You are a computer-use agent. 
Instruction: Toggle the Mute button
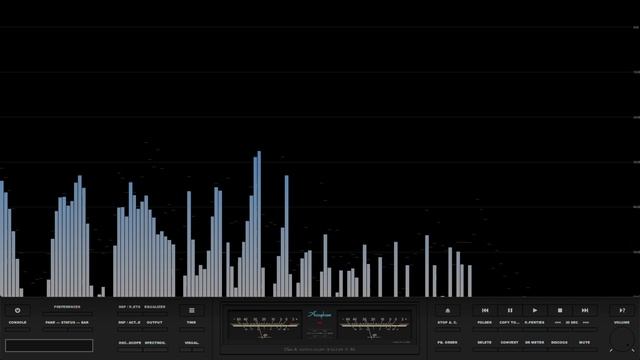pos(584,342)
